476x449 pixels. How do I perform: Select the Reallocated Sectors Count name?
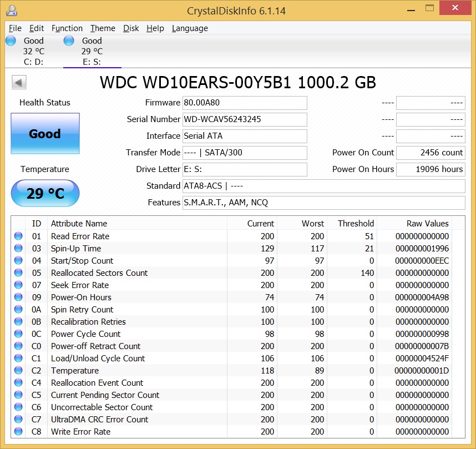click(x=99, y=273)
